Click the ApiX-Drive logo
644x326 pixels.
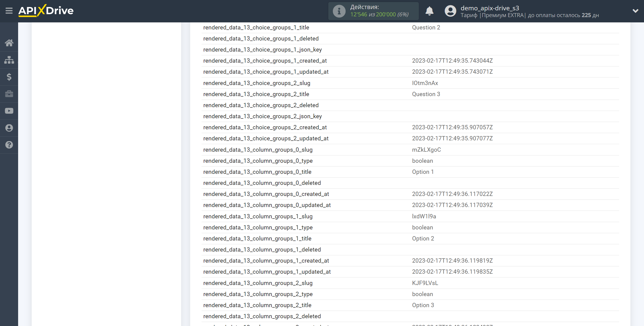pos(46,11)
